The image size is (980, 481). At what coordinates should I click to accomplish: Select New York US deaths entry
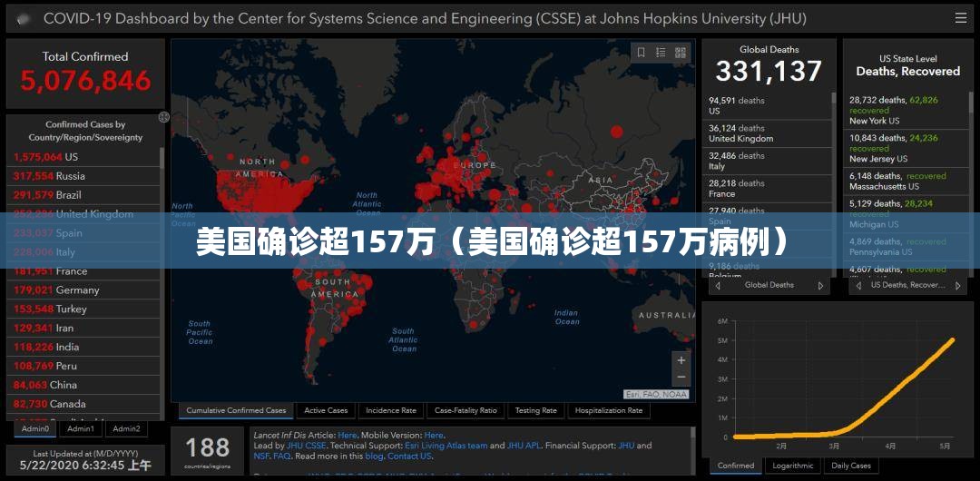906,110
